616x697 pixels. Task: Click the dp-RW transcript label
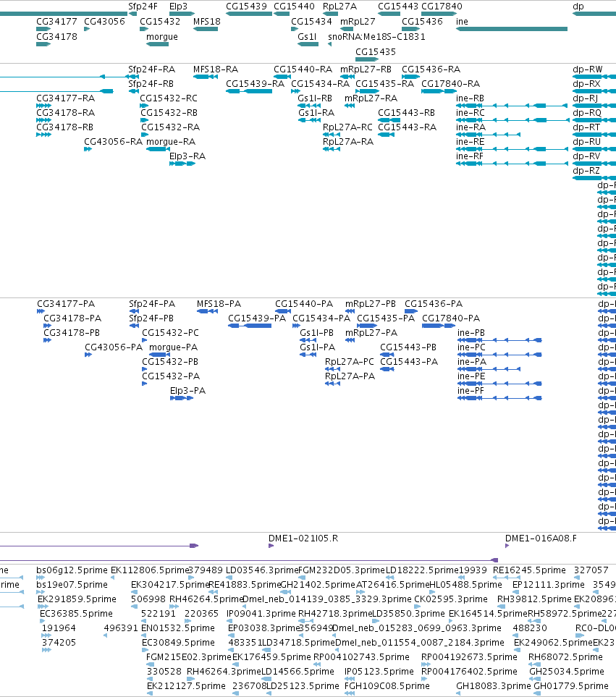[x=588, y=69]
